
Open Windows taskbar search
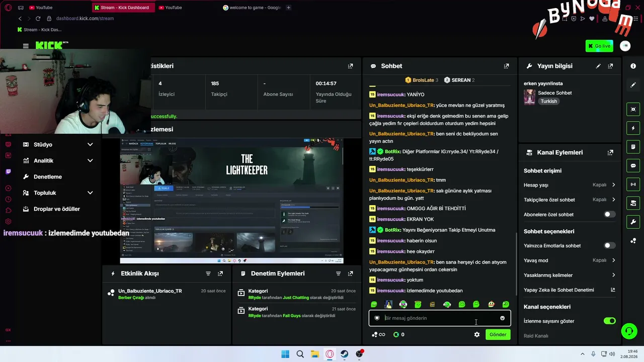300,354
